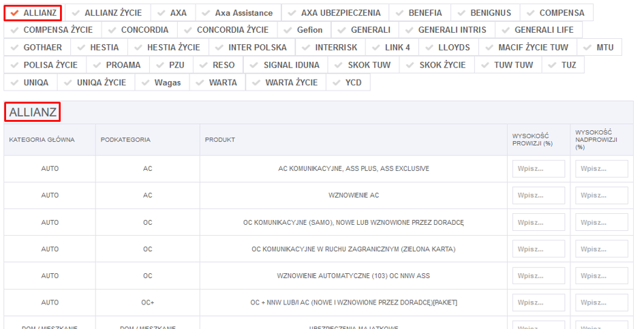Viewport: 644px width, 329px height.
Task: Select the ALLIANZ insurer toggle
Action: click(x=33, y=12)
